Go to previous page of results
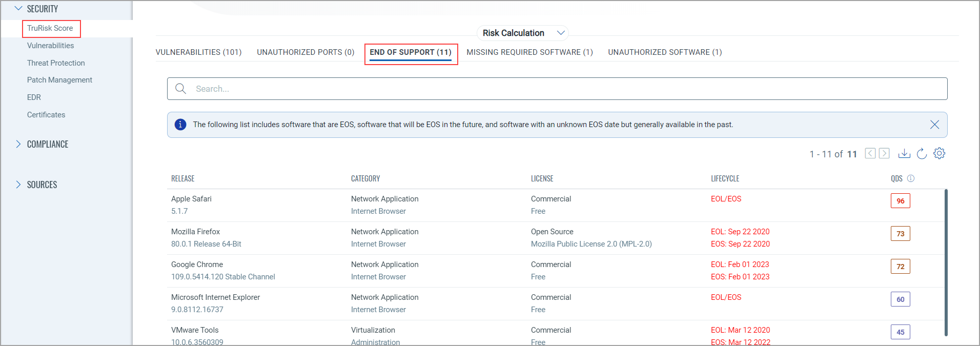 pos(870,153)
